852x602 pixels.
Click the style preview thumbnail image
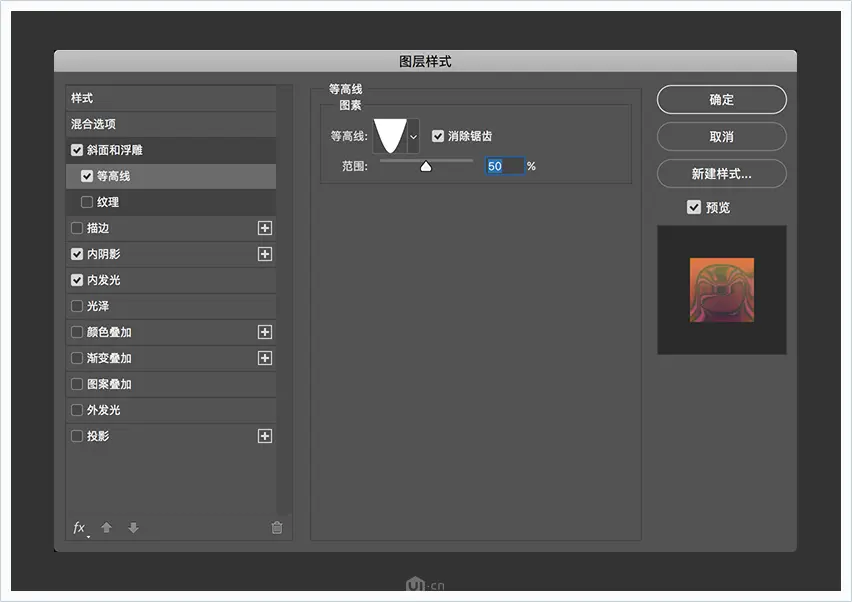tap(722, 290)
